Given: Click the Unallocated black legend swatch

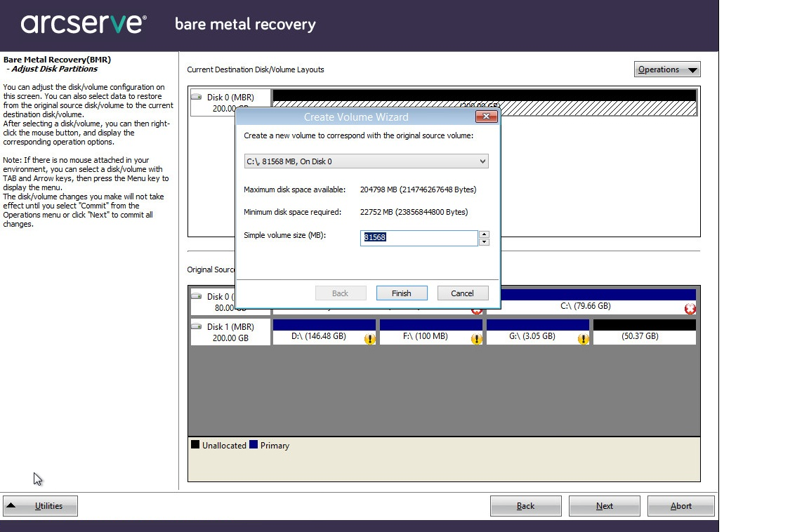Looking at the screenshot, I should pyautogui.click(x=195, y=444).
